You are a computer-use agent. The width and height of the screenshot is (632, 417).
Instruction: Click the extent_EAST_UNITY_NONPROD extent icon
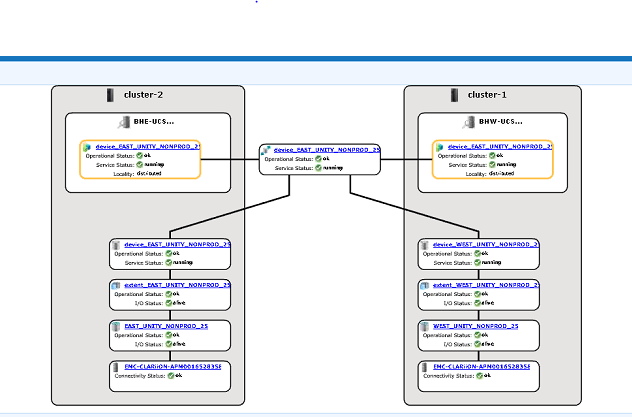116,284
